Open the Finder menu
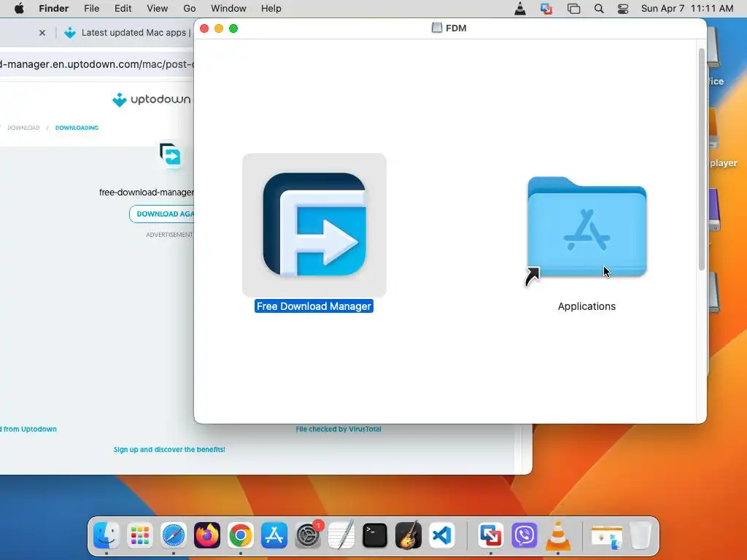747x560 pixels. coord(53,9)
